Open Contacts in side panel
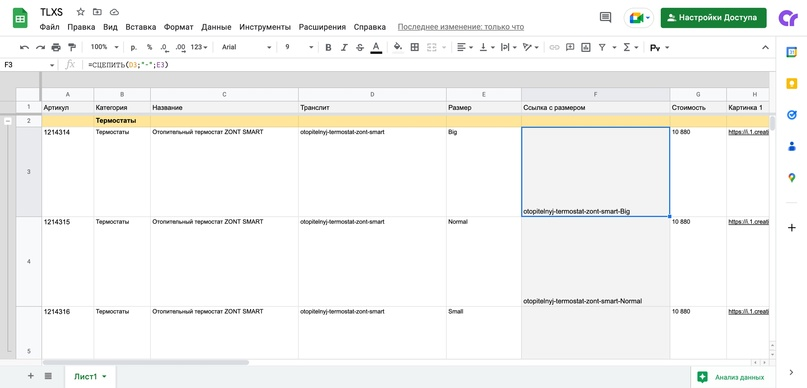 [792, 146]
